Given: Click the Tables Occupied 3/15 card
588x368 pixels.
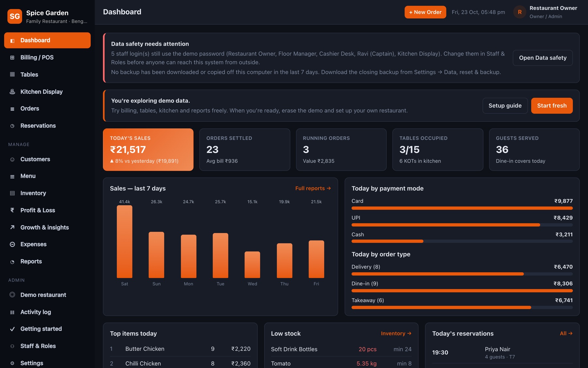Looking at the screenshot, I should (x=438, y=149).
